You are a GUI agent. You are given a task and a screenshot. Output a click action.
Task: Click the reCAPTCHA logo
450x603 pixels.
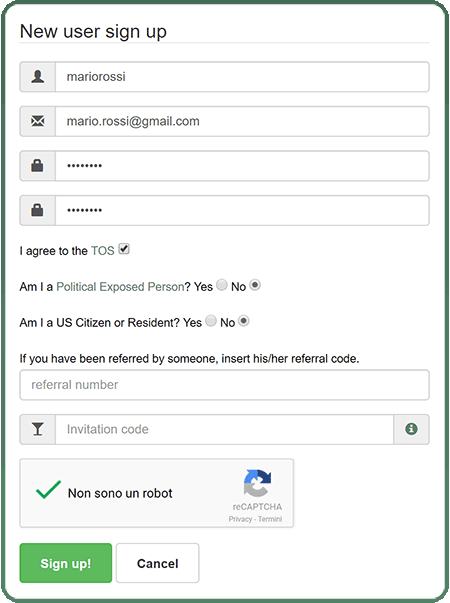click(x=257, y=483)
